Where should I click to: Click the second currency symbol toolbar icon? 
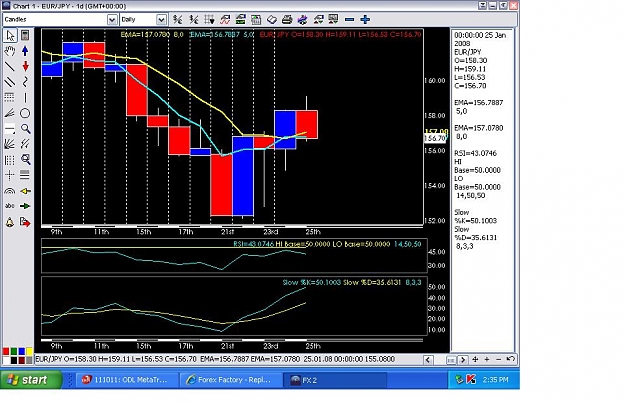click(x=193, y=19)
